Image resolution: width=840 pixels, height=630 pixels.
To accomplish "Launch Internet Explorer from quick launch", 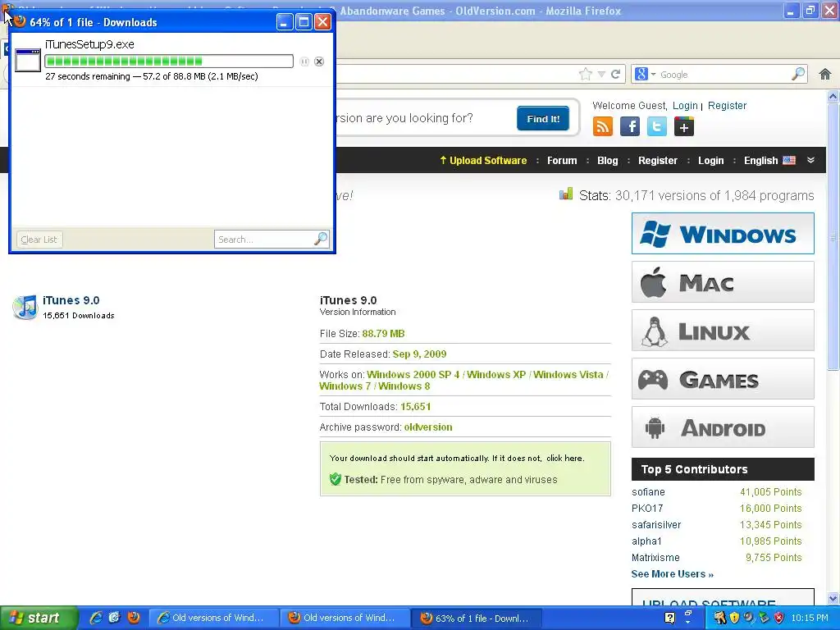I will click(96, 618).
